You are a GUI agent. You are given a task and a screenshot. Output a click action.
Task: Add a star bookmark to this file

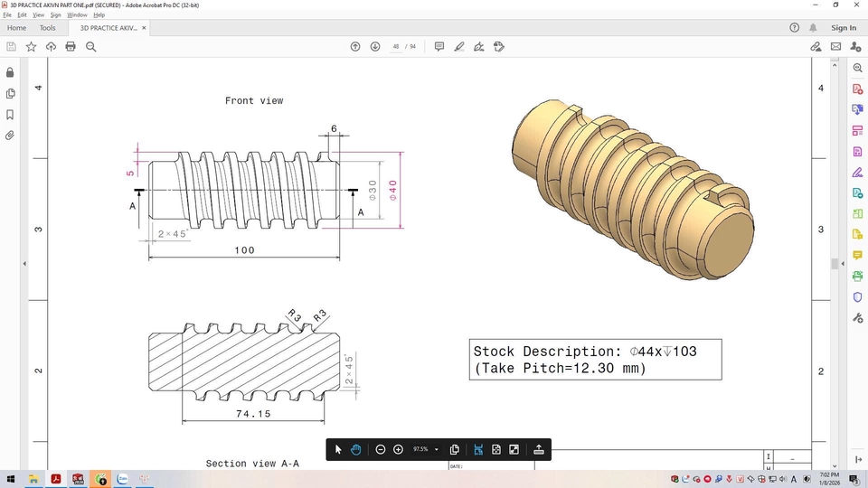coord(31,47)
